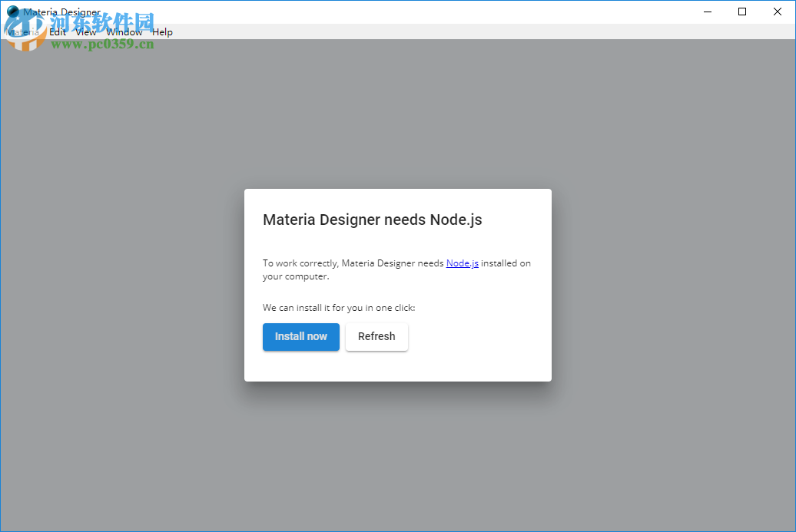Open the Help menu
This screenshot has width=796, height=532.
(162, 31)
